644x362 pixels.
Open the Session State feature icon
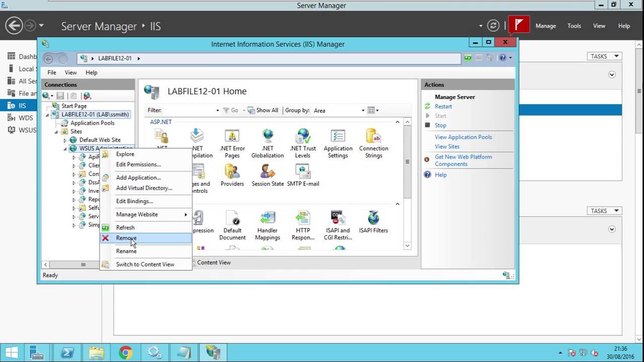[268, 175]
